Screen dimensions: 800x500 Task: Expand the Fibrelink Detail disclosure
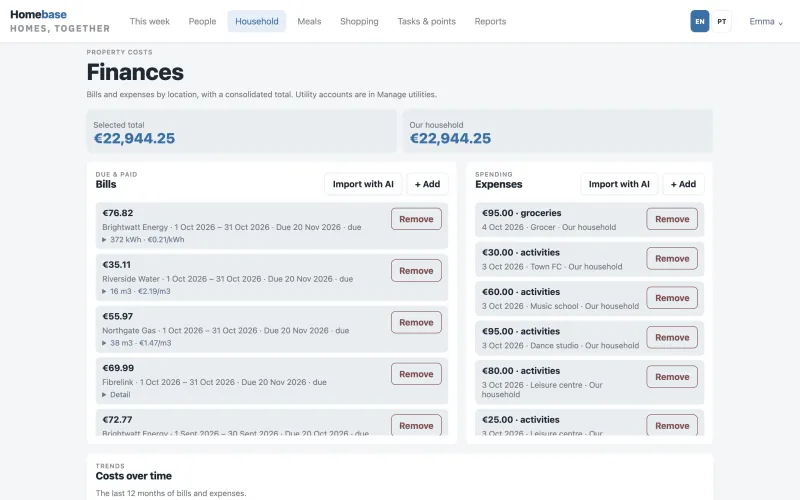coord(116,395)
